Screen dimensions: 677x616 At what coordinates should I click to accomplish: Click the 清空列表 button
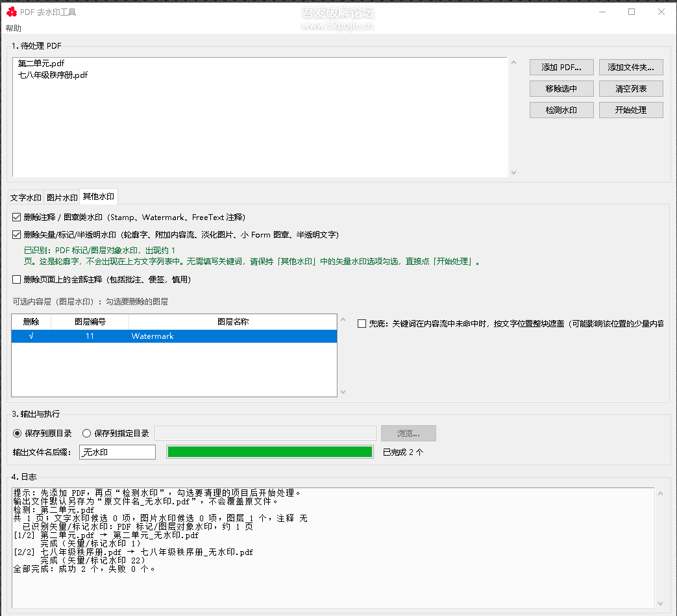coord(631,88)
